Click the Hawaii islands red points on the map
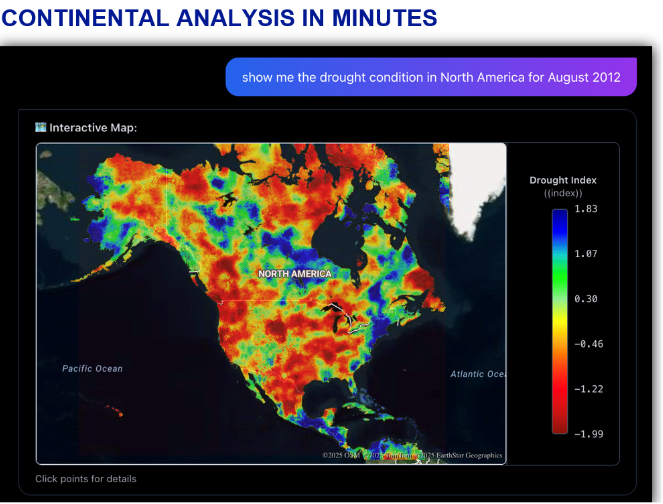This screenshot has height=504, width=663. coord(114,411)
